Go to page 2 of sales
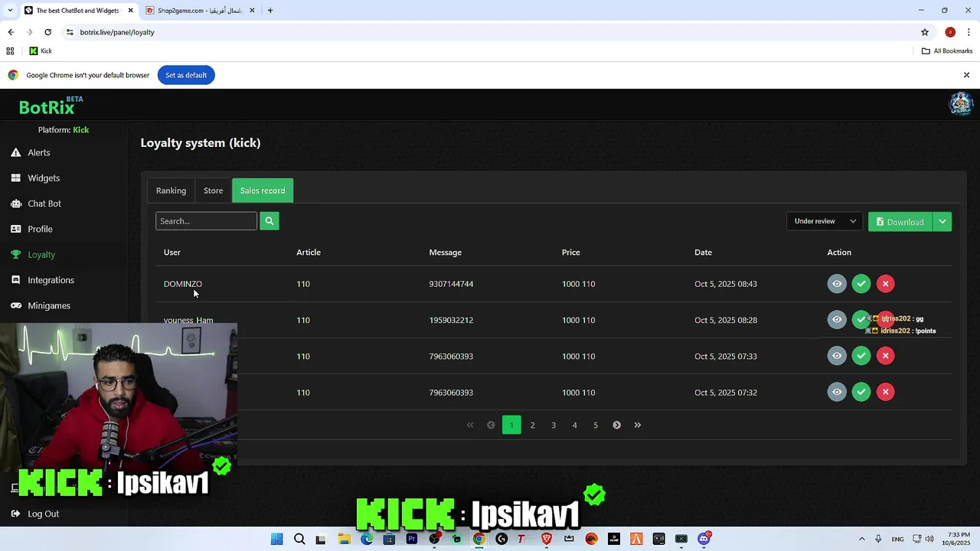This screenshot has height=551, width=980. click(533, 425)
